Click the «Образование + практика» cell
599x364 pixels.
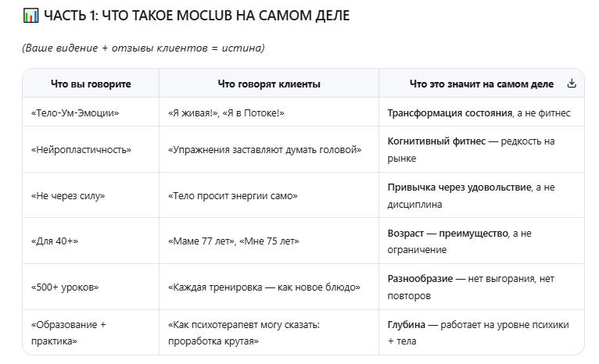69,332
